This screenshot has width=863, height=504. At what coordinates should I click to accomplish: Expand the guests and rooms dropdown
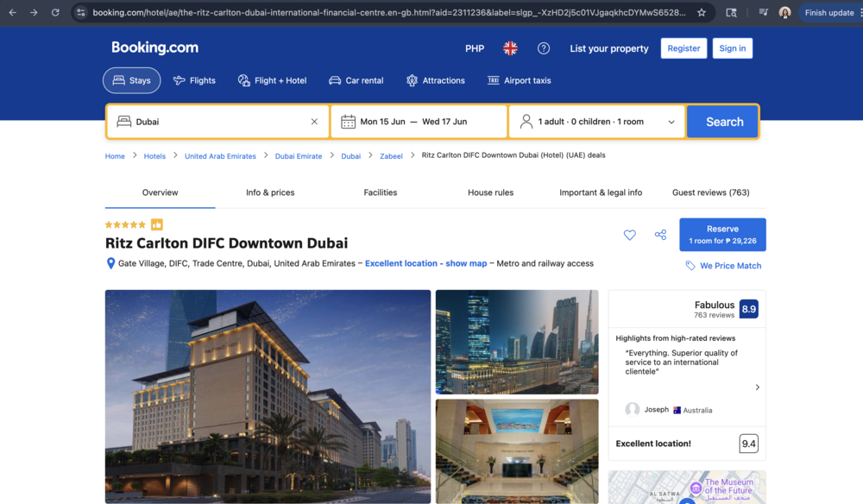[596, 122]
